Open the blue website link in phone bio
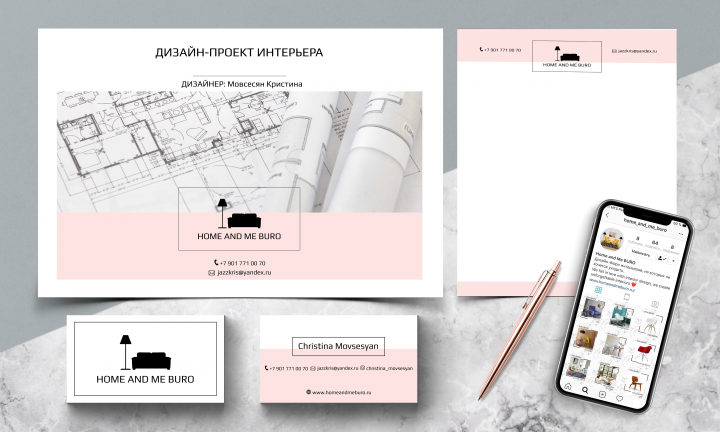720x432 pixels. tap(612, 284)
